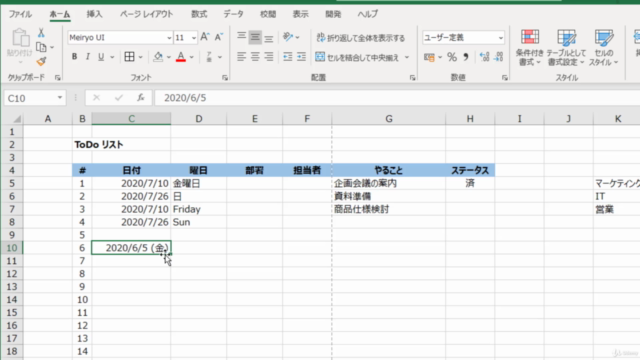Click the Copy icon in Clipboard group
Viewport: 640px width, 360px height.
(x=41, y=47)
